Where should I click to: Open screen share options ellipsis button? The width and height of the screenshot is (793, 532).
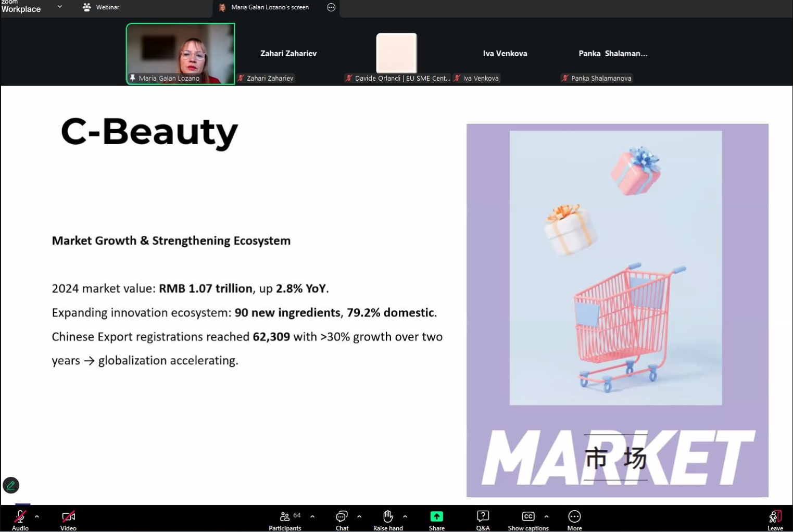(331, 7)
